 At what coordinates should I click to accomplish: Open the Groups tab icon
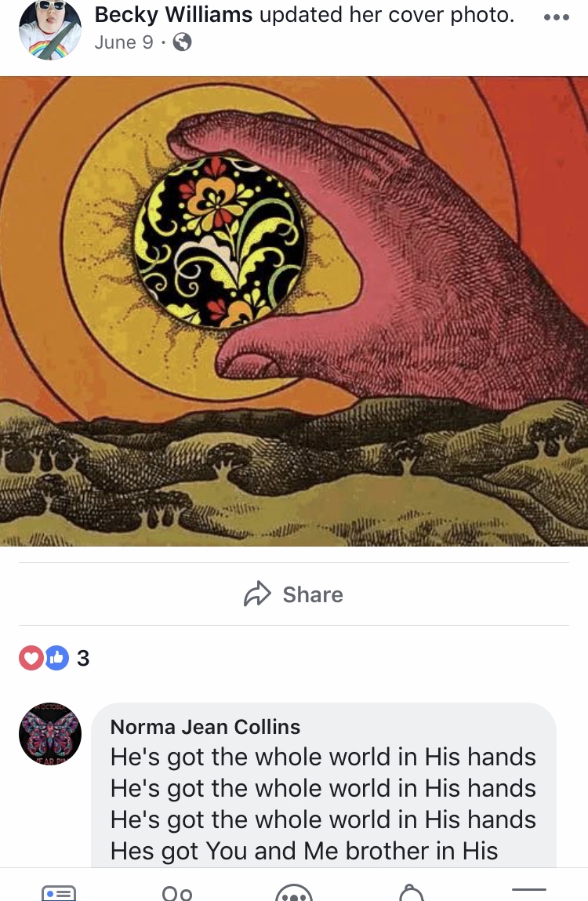click(294, 893)
